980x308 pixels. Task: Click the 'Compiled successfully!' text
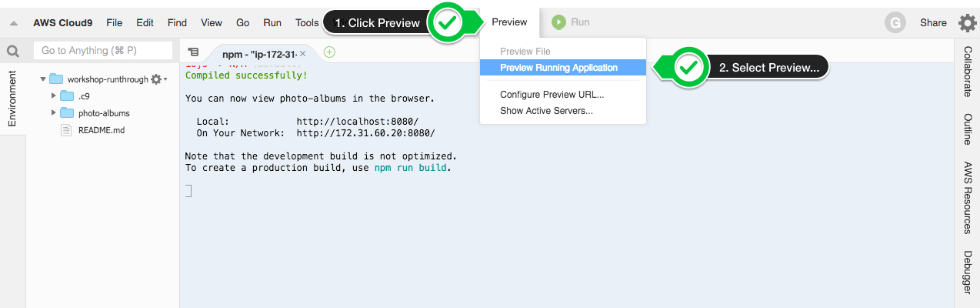coord(246,75)
